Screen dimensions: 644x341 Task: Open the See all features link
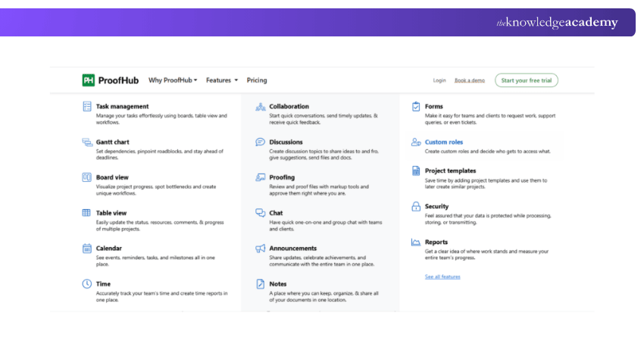point(442,277)
